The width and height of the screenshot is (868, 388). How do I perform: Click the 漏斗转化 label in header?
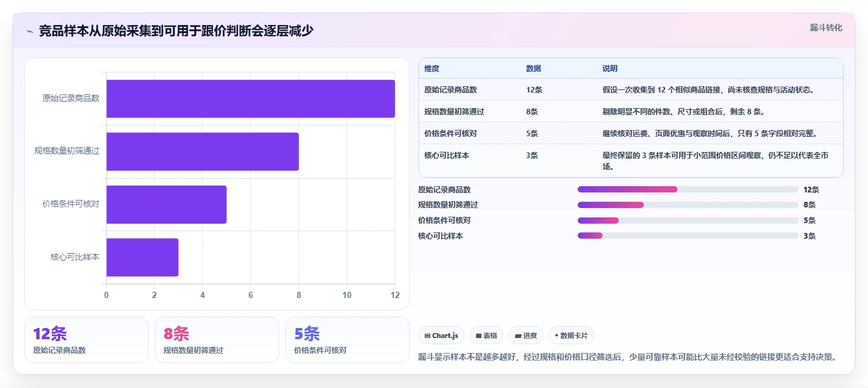point(826,27)
